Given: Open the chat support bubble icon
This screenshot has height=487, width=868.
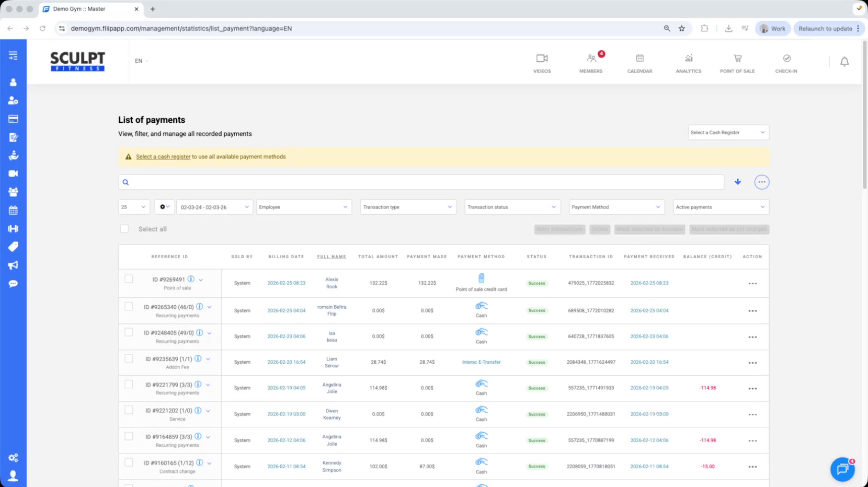Looking at the screenshot, I should (842, 469).
